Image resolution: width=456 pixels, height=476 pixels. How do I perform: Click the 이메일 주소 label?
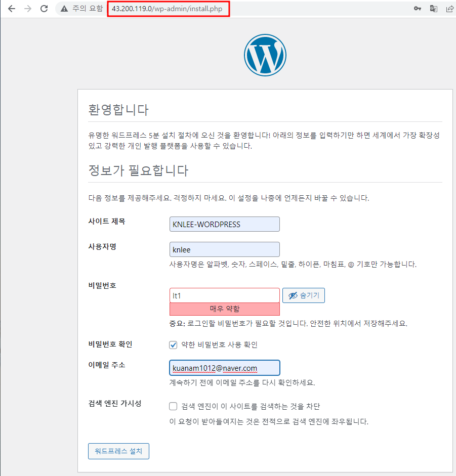pyautogui.click(x=107, y=365)
